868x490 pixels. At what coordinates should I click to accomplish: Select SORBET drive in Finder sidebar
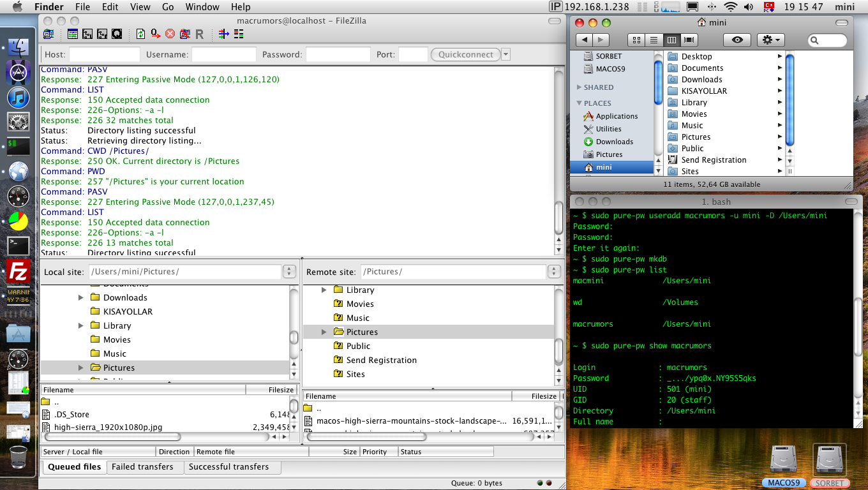[602, 56]
